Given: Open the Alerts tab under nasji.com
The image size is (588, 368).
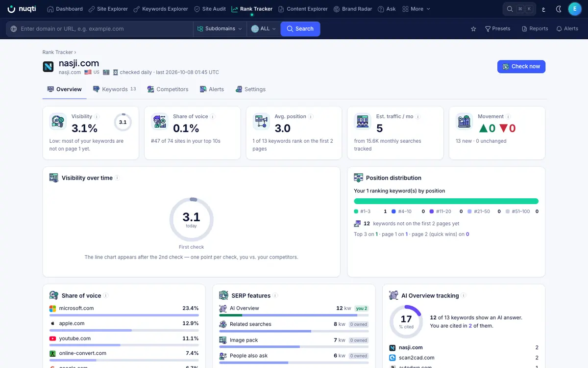Looking at the screenshot, I should 212,89.
